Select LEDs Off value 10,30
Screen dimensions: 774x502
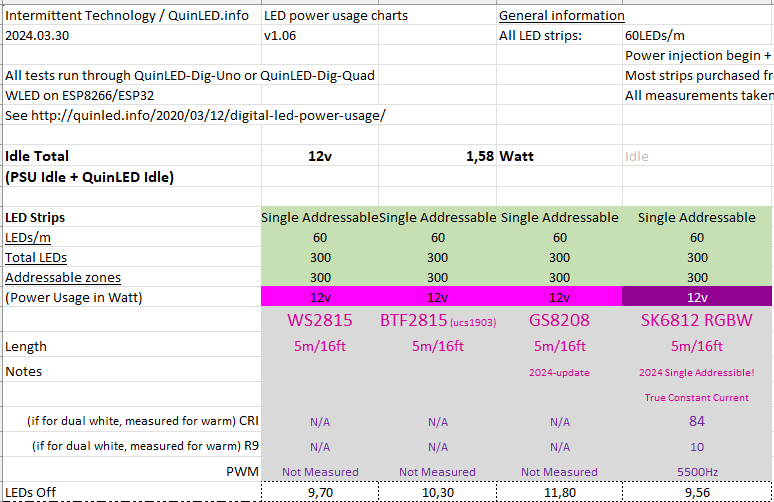click(x=437, y=492)
